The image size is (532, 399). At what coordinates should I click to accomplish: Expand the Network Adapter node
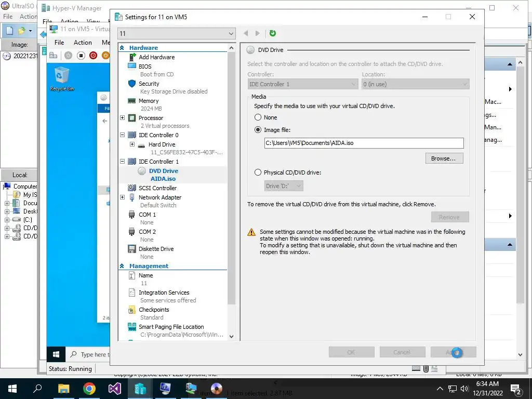pos(123,197)
